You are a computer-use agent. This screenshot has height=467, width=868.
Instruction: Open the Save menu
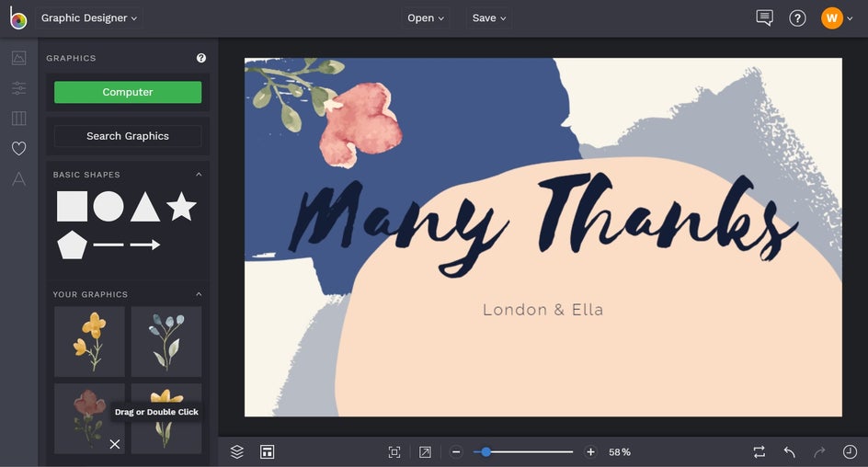tap(489, 18)
